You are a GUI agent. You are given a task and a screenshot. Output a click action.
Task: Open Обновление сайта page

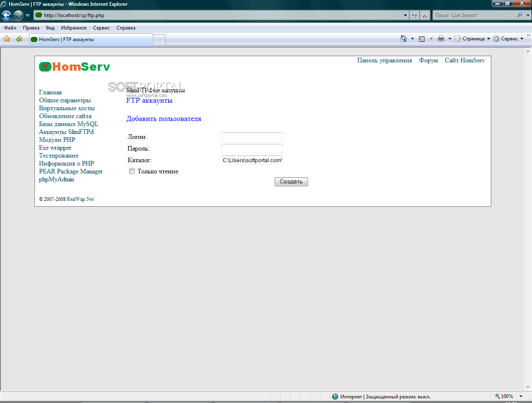[65, 116]
